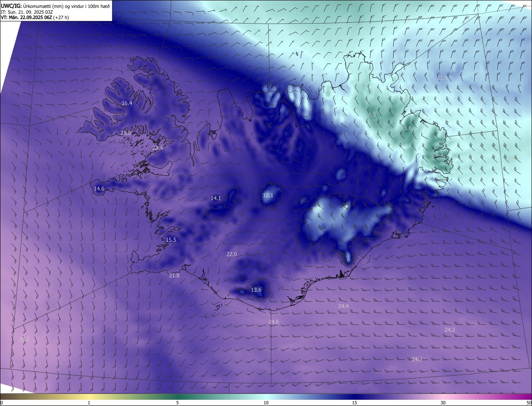Click the 13.6 value on the map
Image resolution: width=532 pixels, height=406 pixels.
(256, 290)
